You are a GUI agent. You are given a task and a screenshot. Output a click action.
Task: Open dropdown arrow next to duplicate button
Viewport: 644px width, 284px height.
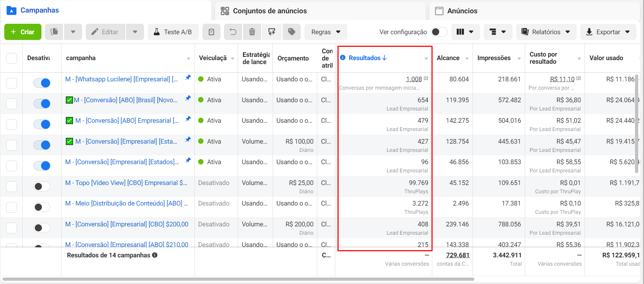[x=73, y=32]
